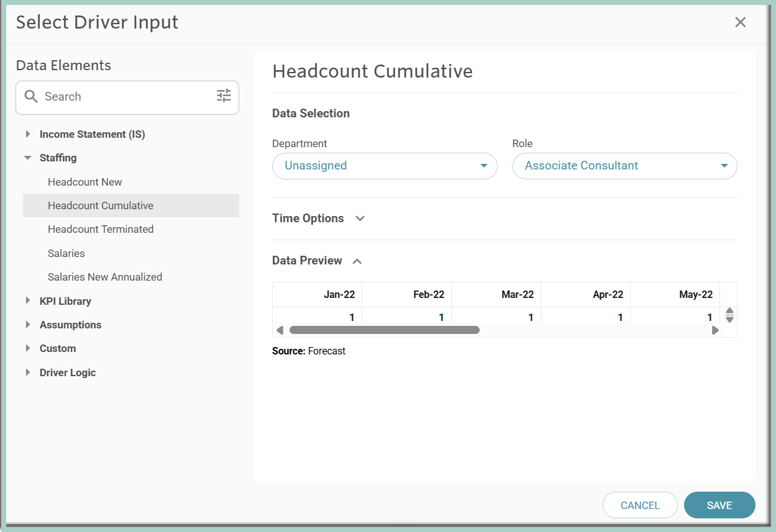The height and width of the screenshot is (532, 776).
Task: Click the value under Mar-22
Action: 531,317
